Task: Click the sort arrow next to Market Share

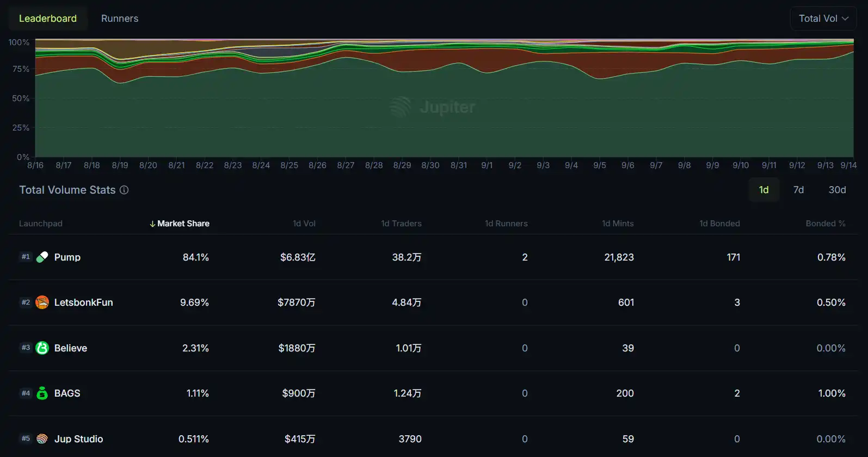Action: [x=152, y=224]
